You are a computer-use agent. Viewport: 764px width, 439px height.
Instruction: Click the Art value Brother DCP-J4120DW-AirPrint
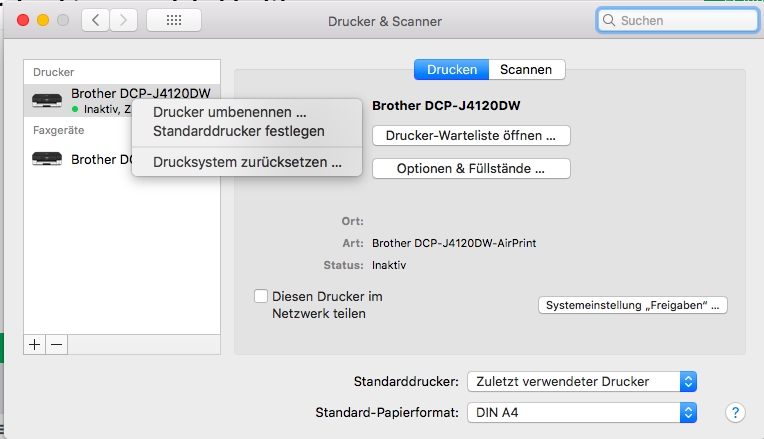pyautogui.click(x=454, y=243)
